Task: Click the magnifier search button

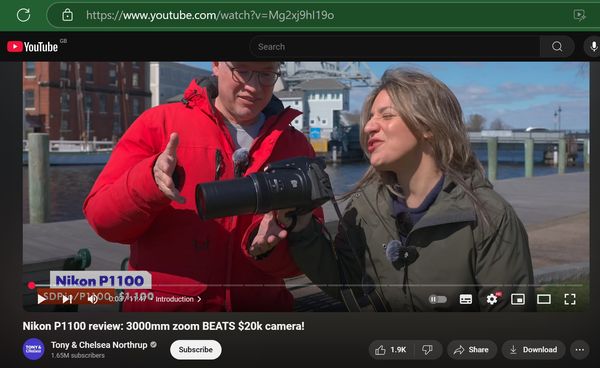Action: point(557,47)
